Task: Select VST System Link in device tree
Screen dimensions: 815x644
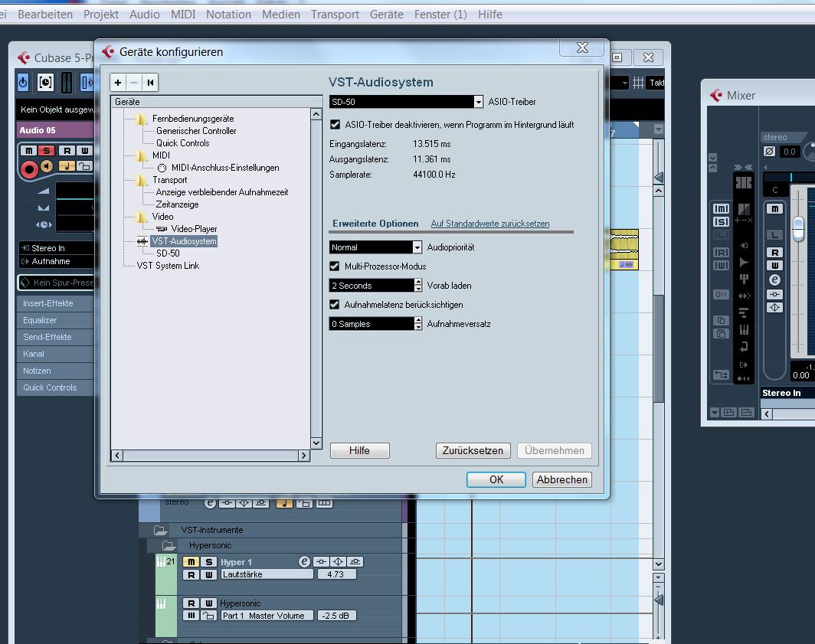Action: (x=168, y=266)
